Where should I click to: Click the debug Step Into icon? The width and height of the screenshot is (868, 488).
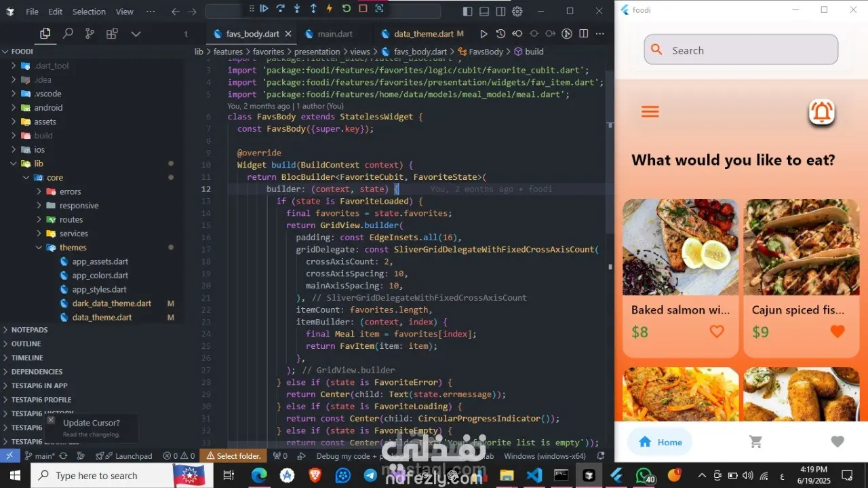pos(297,9)
